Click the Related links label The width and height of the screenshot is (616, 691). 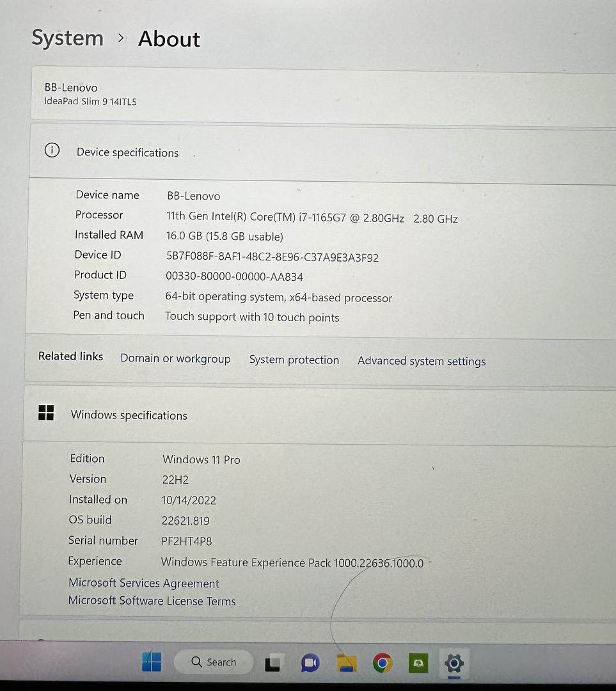[70, 356]
